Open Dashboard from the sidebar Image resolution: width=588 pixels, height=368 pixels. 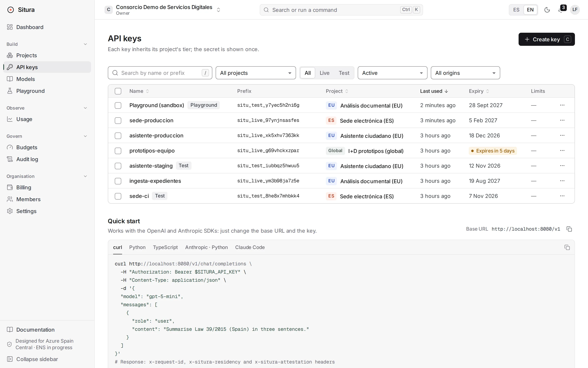click(x=47, y=27)
